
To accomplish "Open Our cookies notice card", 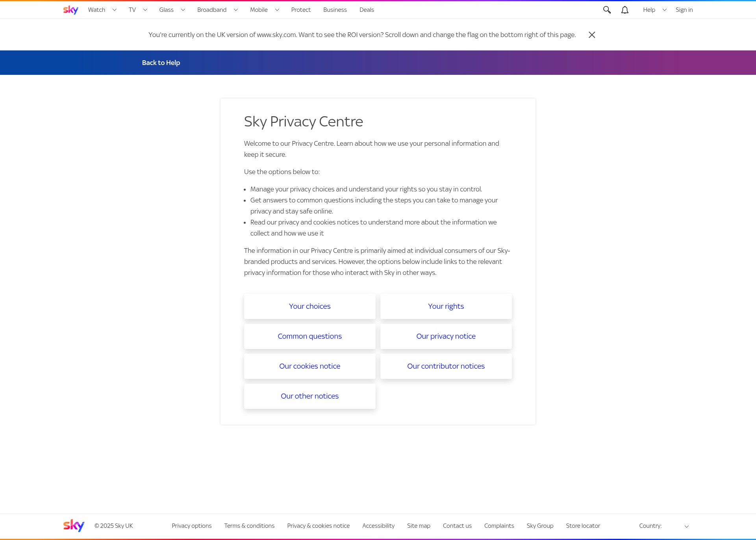I will tap(310, 366).
